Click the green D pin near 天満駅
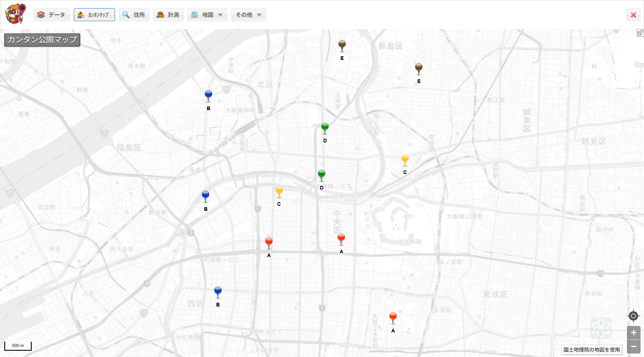The width and height of the screenshot is (644, 357). coord(325,127)
